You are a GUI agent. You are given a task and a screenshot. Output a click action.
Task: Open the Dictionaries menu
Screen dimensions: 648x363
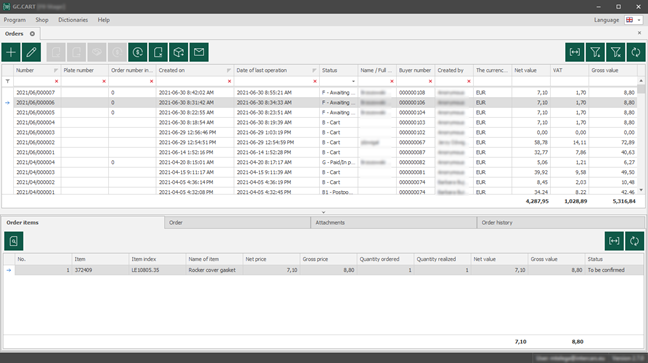[x=73, y=20]
